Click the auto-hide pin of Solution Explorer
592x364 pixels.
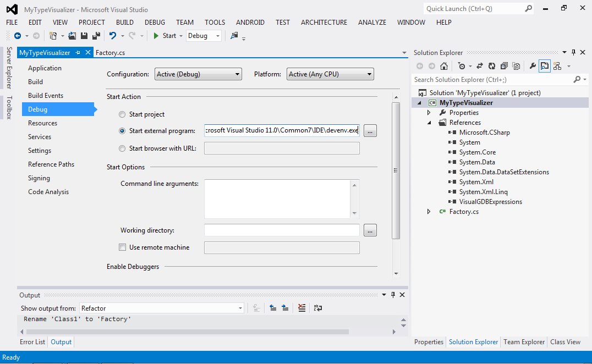573,52
